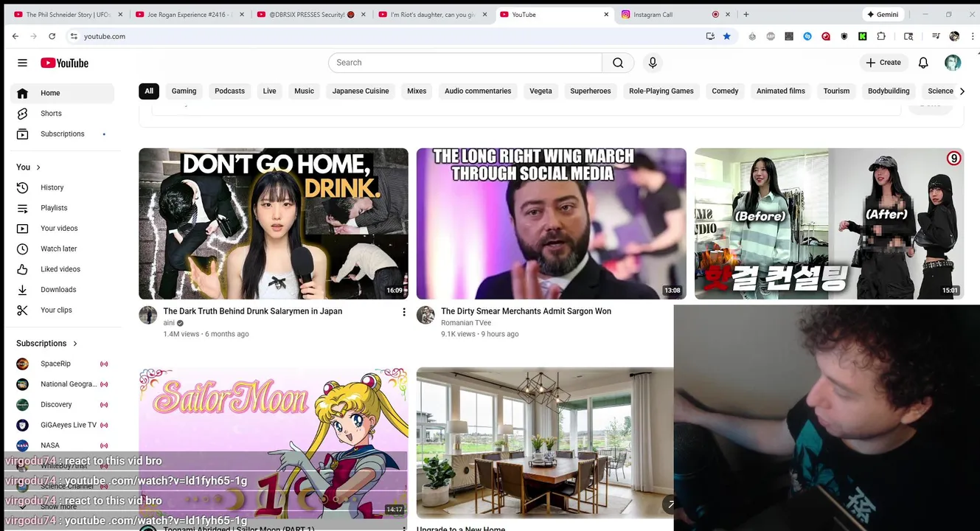Viewport: 980px width, 531px height.
Task: Expand the You section
Action: (29, 167)
